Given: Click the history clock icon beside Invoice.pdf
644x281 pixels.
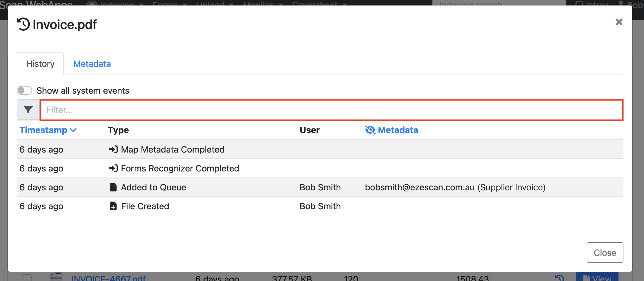Looking at the screenshot, I should 23,24.
